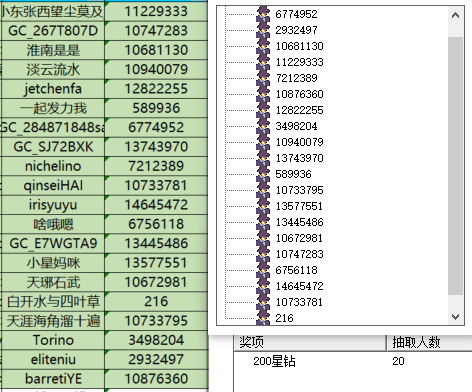Click the user icon beside 10747283
The width and height of the screenshot is (472, 392).
tap(263, 254)
